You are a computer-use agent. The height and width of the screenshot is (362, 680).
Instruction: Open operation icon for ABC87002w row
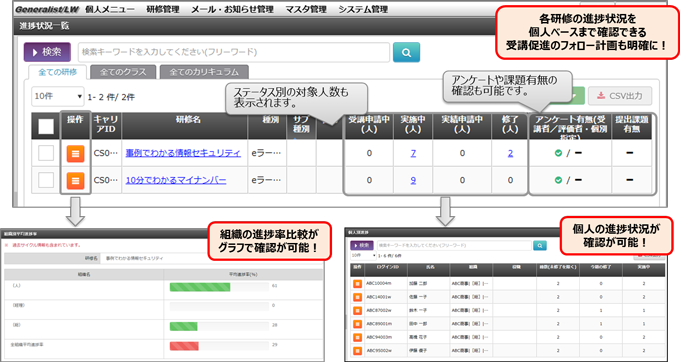click(x=357, y=310)
